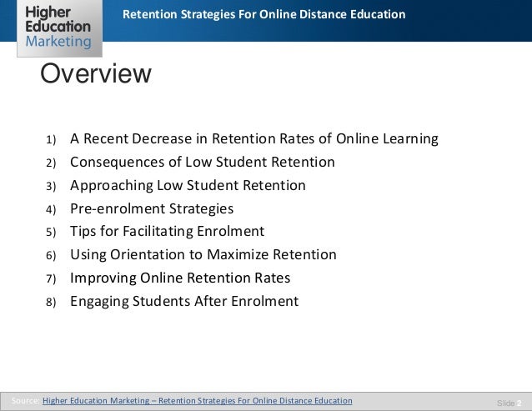Select item Improving Online Retention Rates

point(180,278)
